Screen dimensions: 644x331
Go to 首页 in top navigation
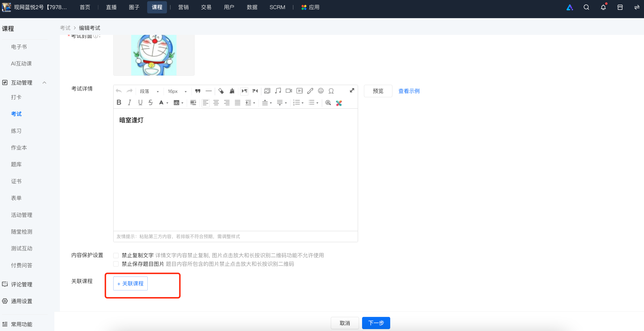coord(85,7)
